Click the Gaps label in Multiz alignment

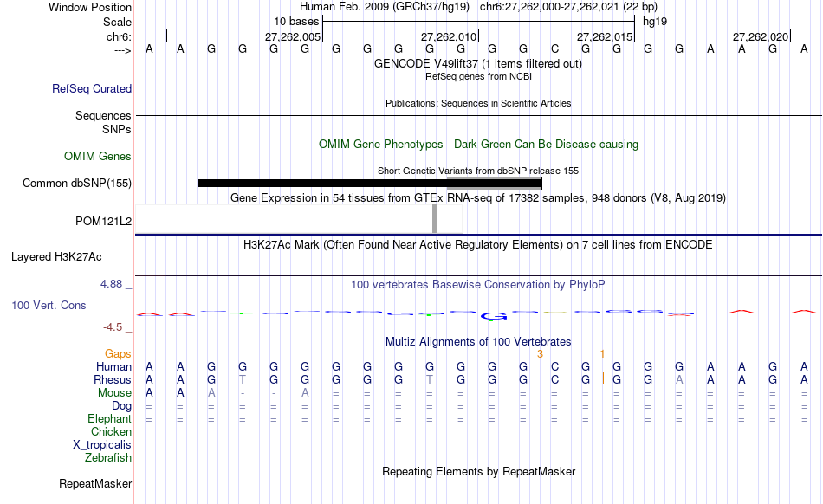[118, 354]
